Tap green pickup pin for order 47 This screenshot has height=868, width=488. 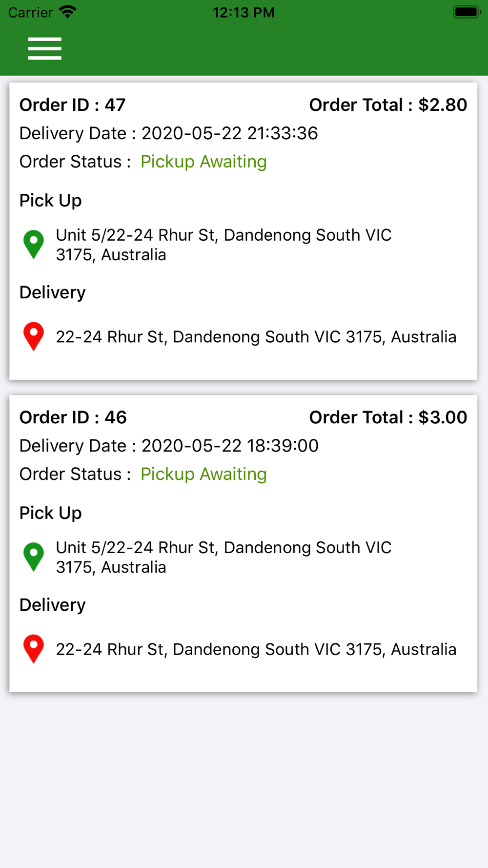[34, 244]
